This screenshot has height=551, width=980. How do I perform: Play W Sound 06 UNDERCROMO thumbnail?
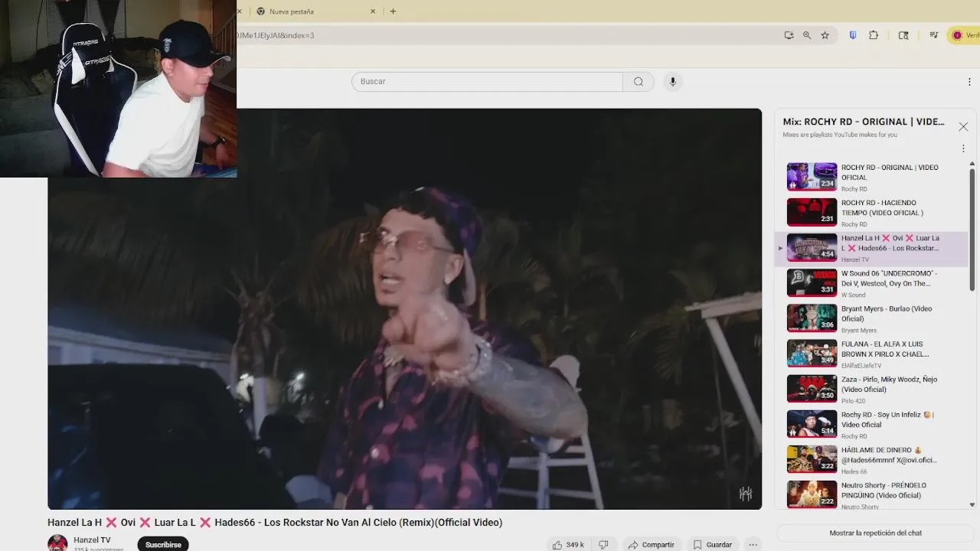pyautogui.click(x=812, y=282)
